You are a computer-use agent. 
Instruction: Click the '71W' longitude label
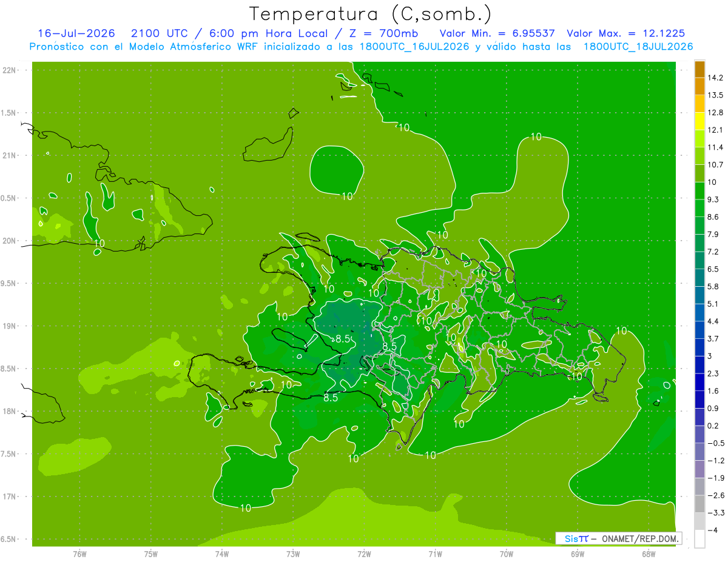435,554
